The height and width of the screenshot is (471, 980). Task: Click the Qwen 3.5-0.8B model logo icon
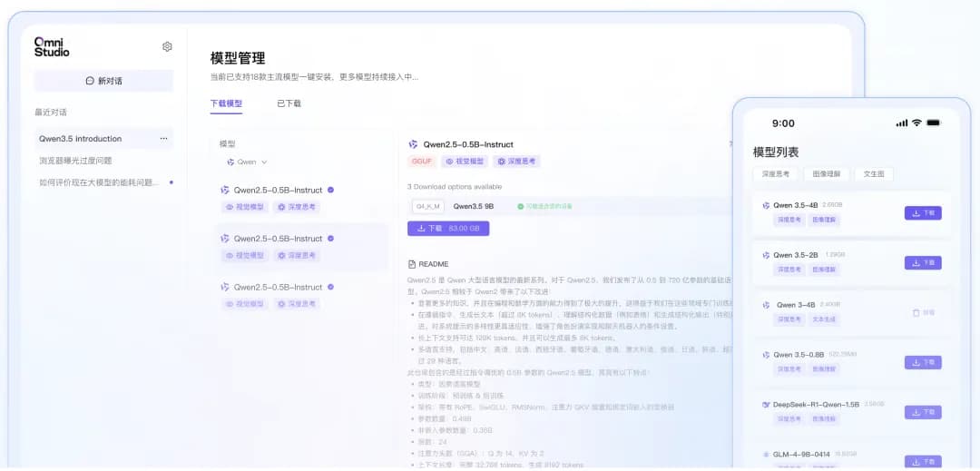(x=766, y=355)
